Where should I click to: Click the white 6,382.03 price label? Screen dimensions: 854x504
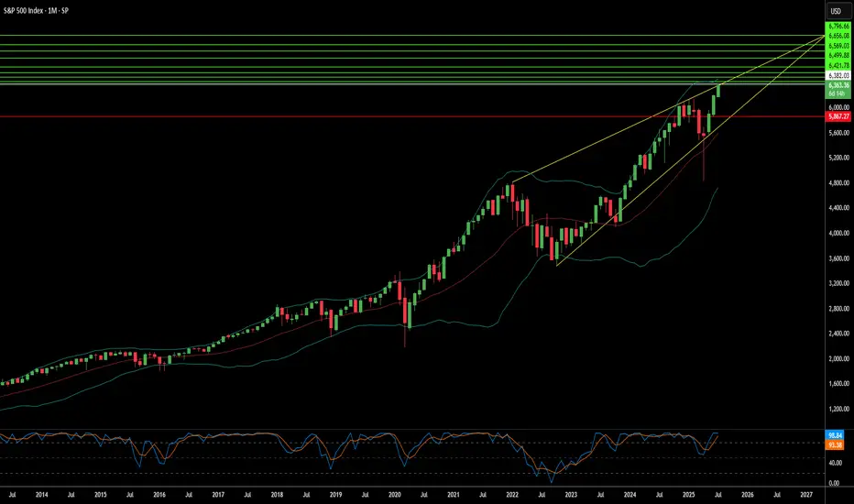pyautogui.click(x=838, y=76)
